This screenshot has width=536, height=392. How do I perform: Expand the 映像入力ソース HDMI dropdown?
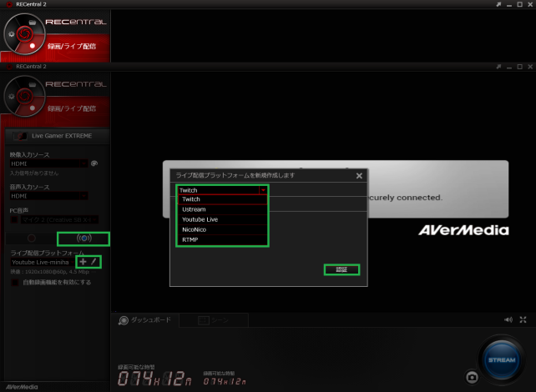point(83,163)
